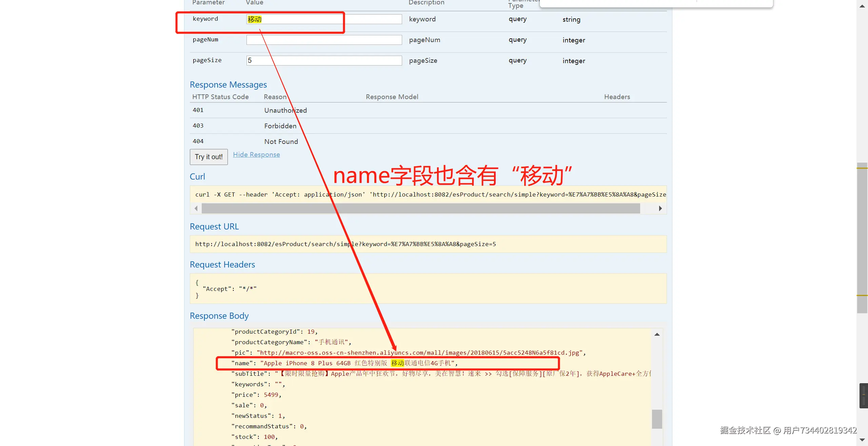Click the Hide Response link
The height and width of the screenshot is (446, 868).
pyautogui.click(x=256, y=154)
